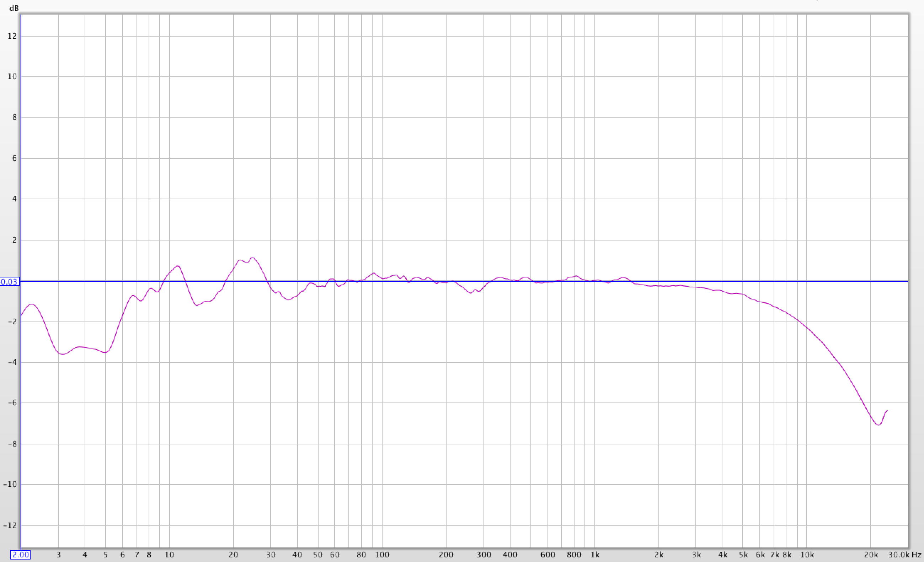
Task: Click the 6 label on the dB axis
Action: (15, 158)
